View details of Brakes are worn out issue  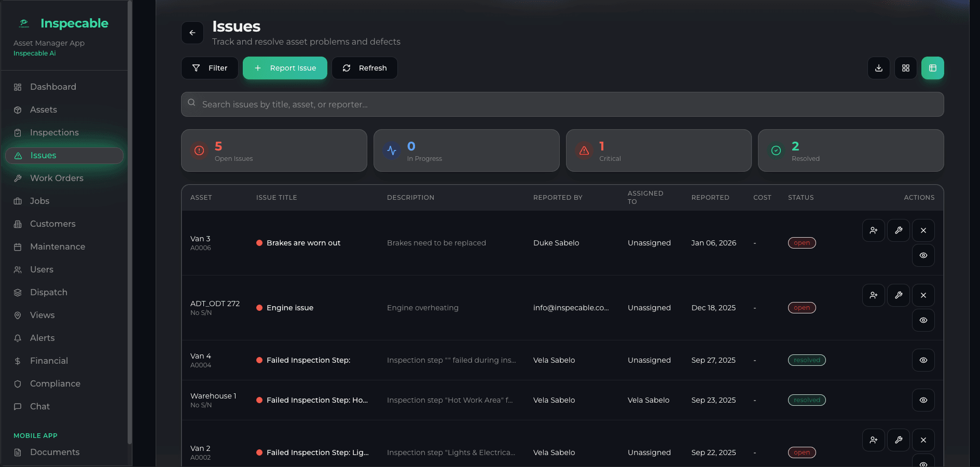point(923,255)
